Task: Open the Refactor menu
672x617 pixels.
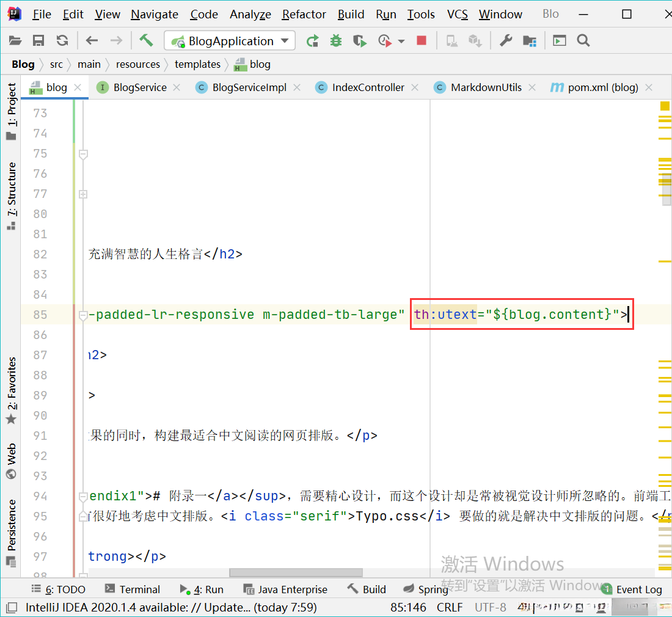Action: [x=304, y=14]
